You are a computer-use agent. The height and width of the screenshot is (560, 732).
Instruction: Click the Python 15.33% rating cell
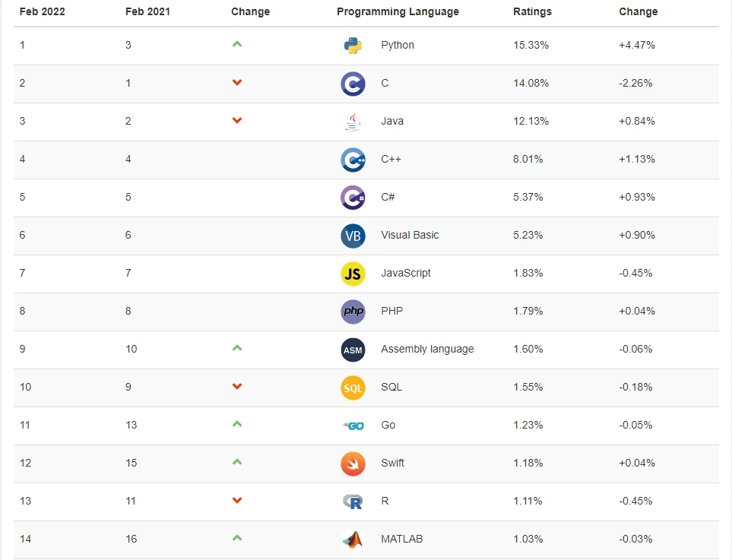[x=531, y=46]
